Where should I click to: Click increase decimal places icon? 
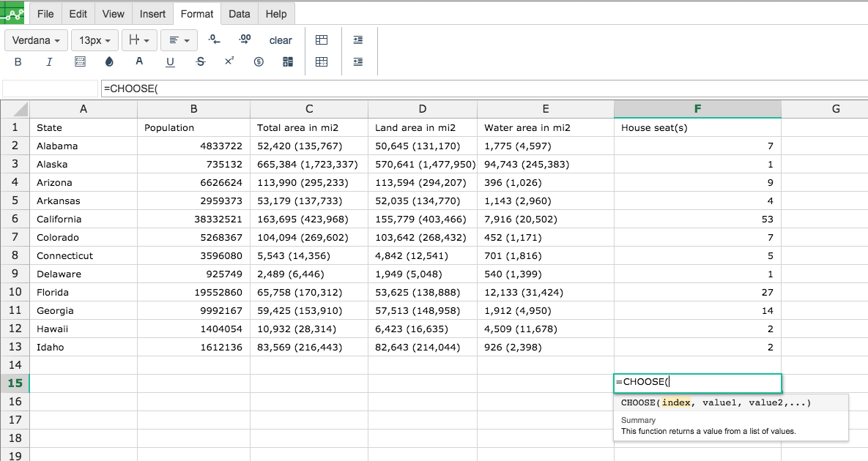(x=245, y=40)
